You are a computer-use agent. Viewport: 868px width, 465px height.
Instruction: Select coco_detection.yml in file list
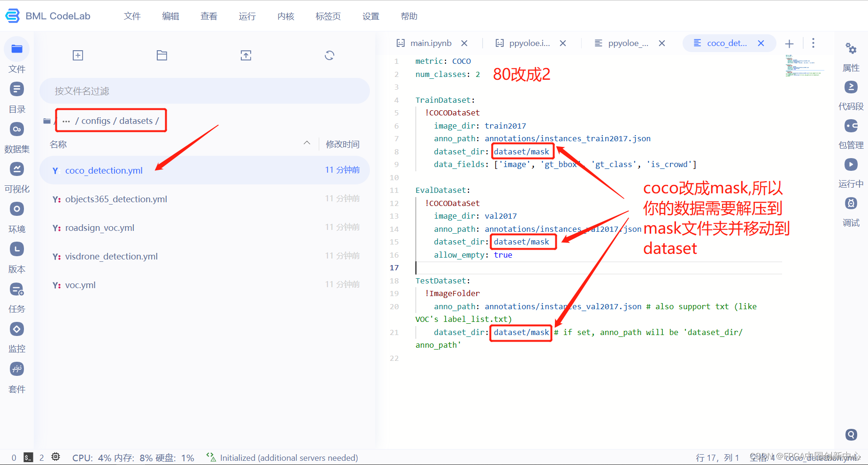click(205, 170)
